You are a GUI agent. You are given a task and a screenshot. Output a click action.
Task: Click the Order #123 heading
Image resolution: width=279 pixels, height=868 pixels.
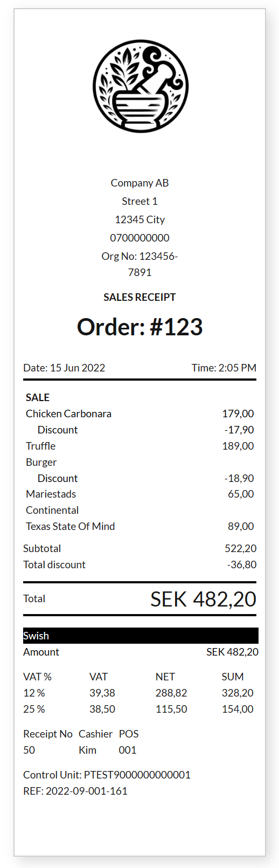point(140,327)
